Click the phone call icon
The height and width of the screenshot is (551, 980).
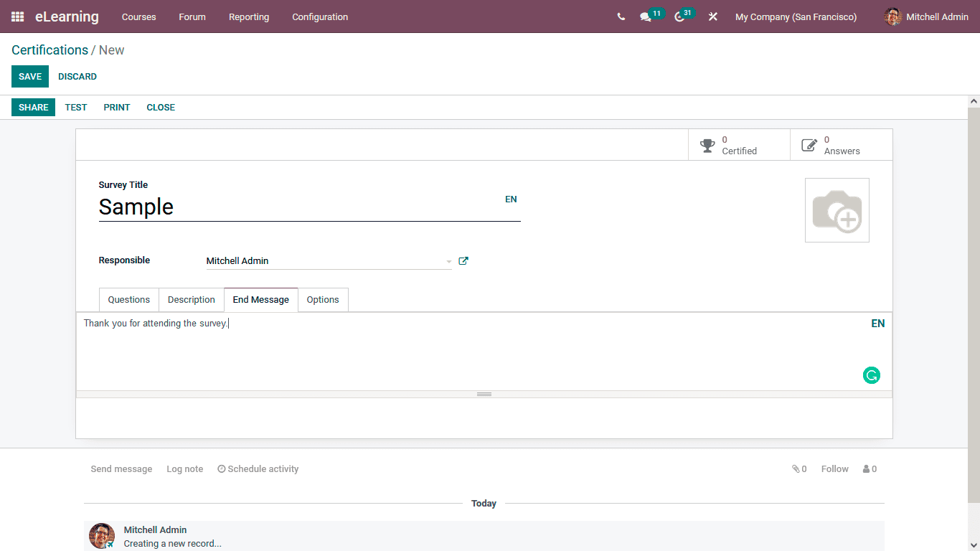coord(621,17)
